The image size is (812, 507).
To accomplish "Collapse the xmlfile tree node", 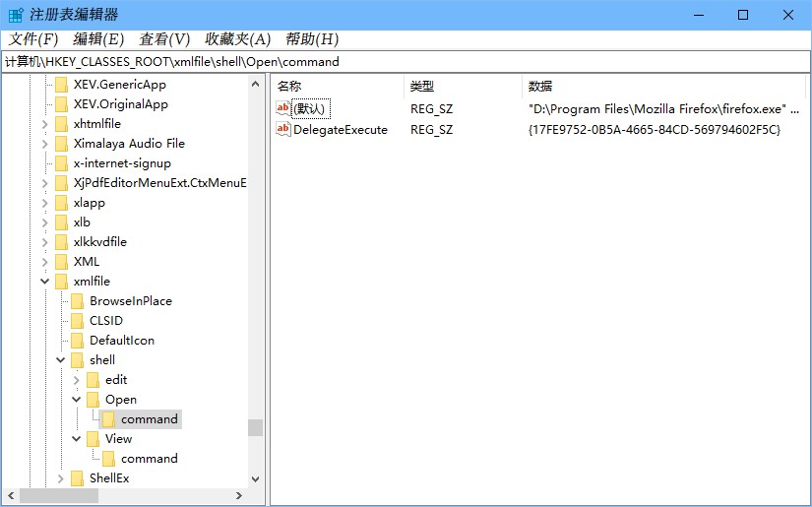I will coord(45,282).
